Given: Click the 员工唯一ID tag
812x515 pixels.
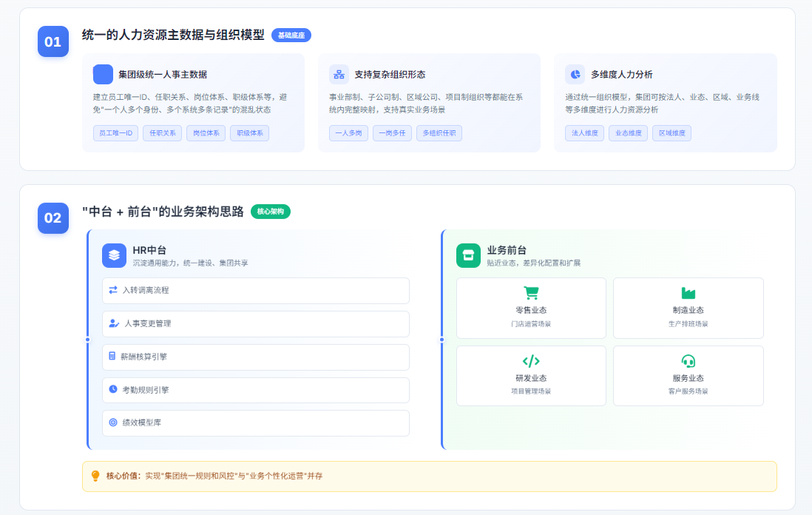Looking at the screenshot, I should tap(115, 133).
